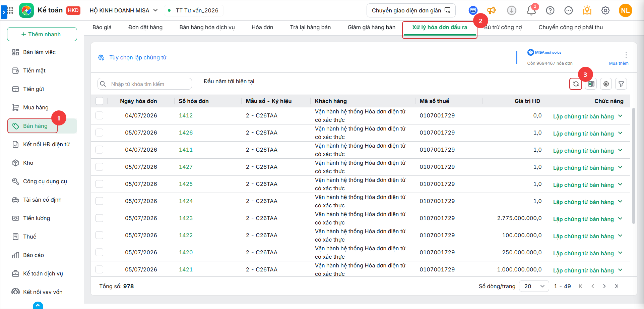
Task: Open Tiền gửi in sidebar
Action: (x=33, y=89)
